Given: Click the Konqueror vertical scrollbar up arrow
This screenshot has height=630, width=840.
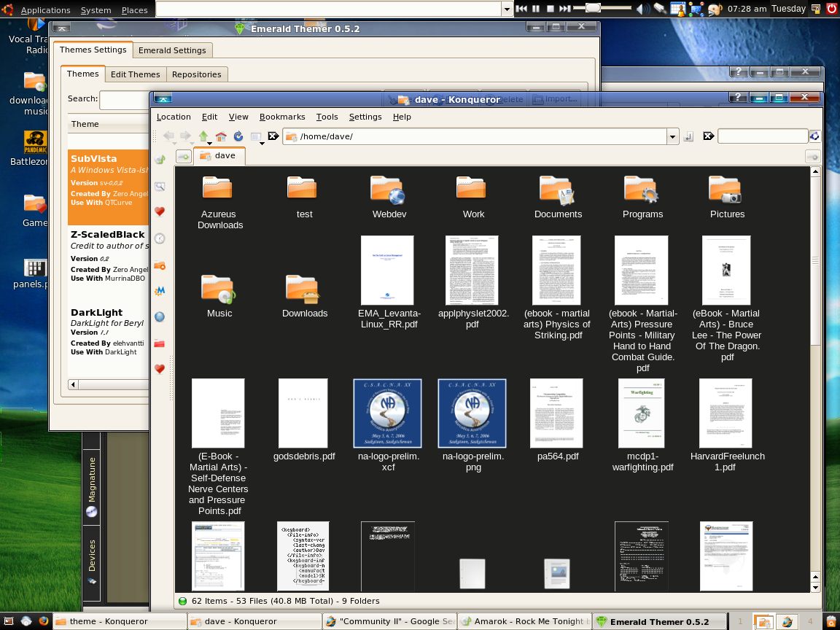Looking at the screenshot, I should [x=815, y=172].
